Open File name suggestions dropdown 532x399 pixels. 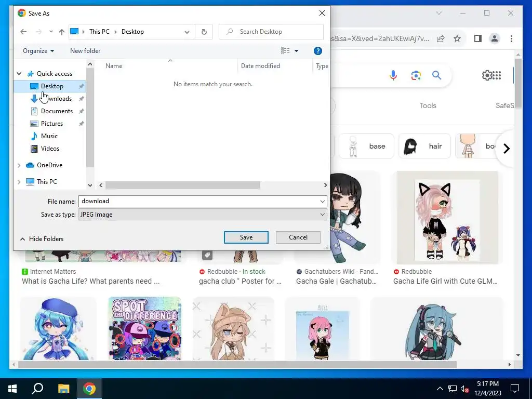pos(322,201)
